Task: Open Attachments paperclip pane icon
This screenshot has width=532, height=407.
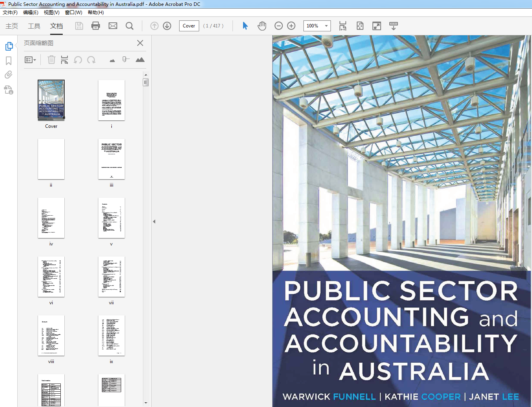Action: coord(9,74)
